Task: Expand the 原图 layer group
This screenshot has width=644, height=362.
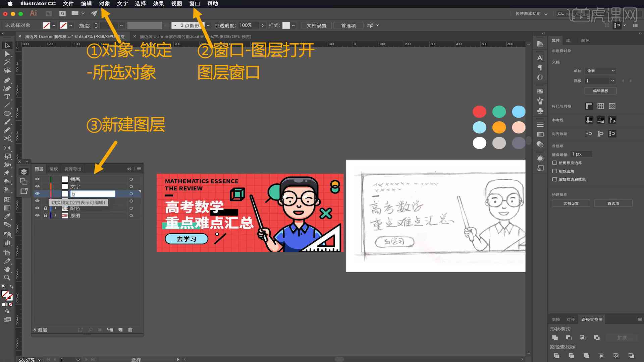Action: [x=55, y=215]
